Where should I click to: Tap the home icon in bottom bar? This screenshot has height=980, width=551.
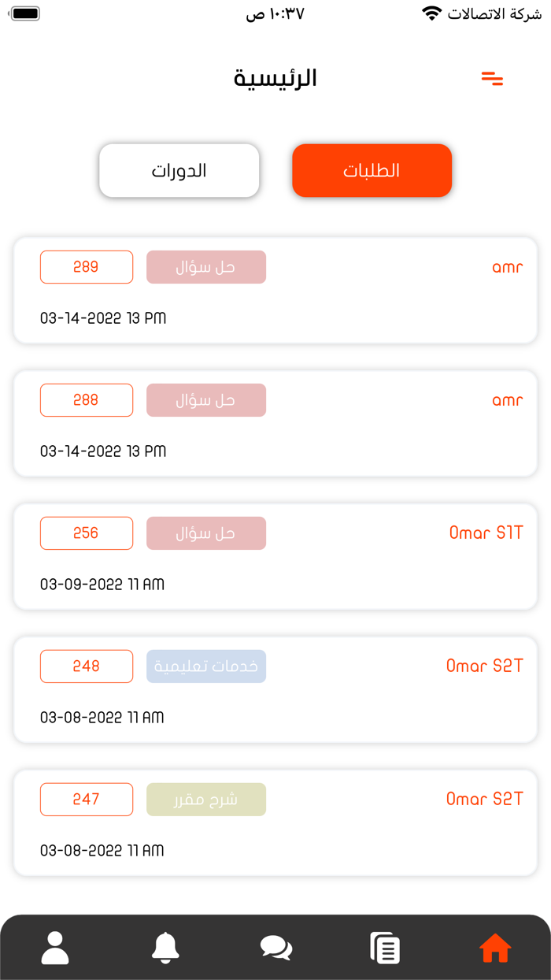pos(495,948)
